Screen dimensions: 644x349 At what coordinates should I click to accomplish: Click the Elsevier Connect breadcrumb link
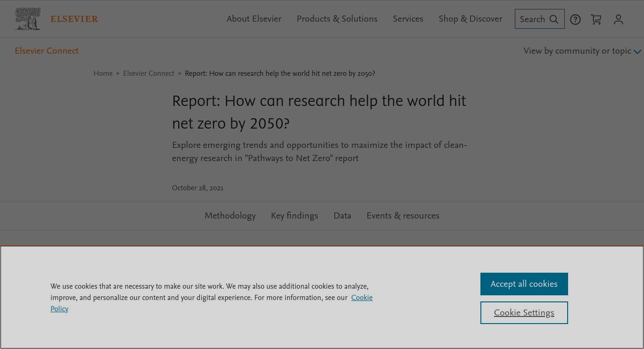(149, 73)
